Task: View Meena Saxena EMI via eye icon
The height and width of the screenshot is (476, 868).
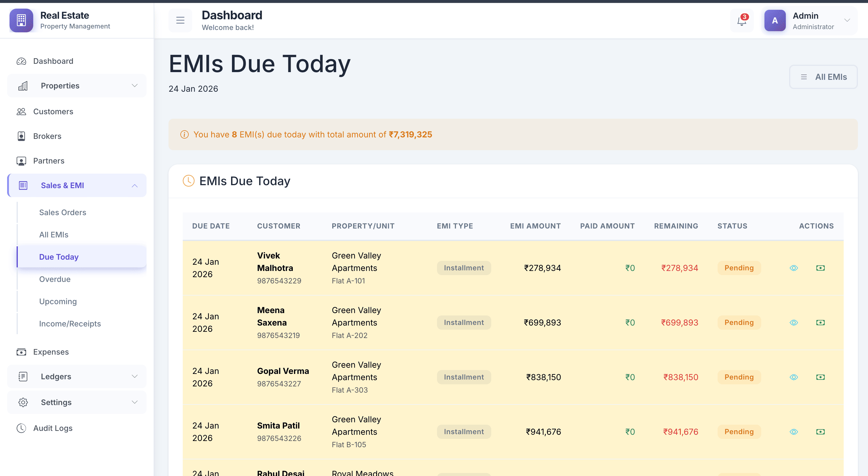Action: pyautogui.click(x=794, y=323)
